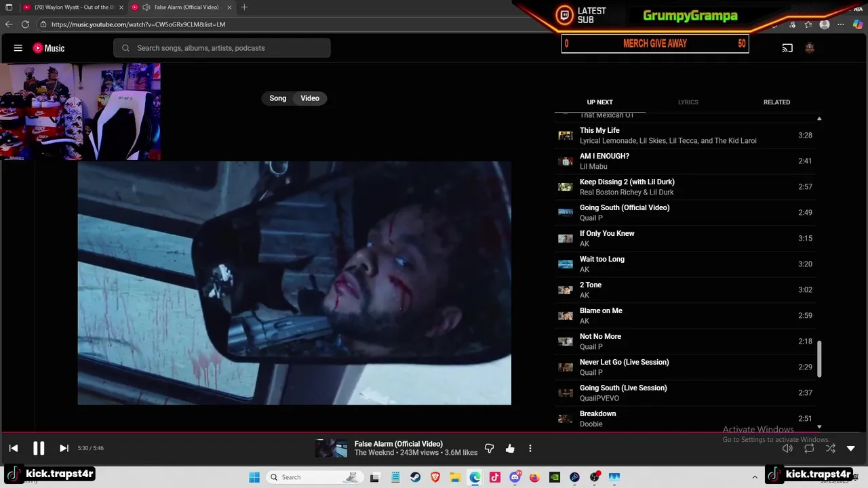Toggle shuffle in the player bar
This screenshot has height=488, width=868.
click(831, 448)
